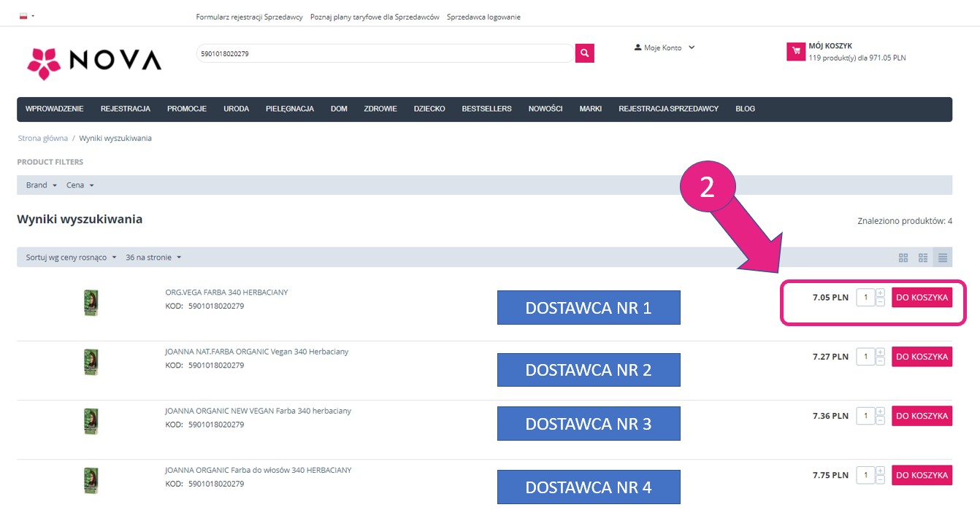
Task: Click the magnifier search button
Action: tap(584, 53)
